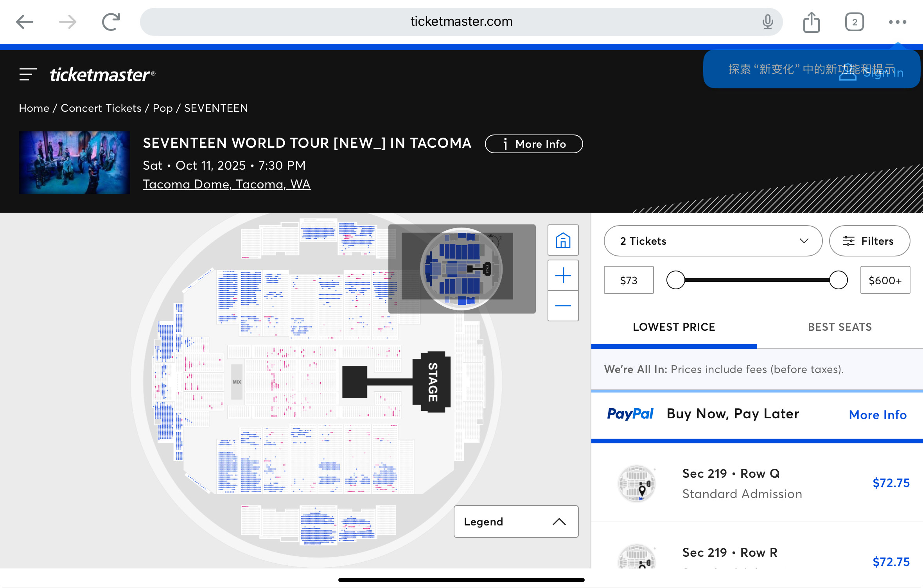923x588 pixels.
Task: Click the maximum price slider handle
Action: [838, 280]
